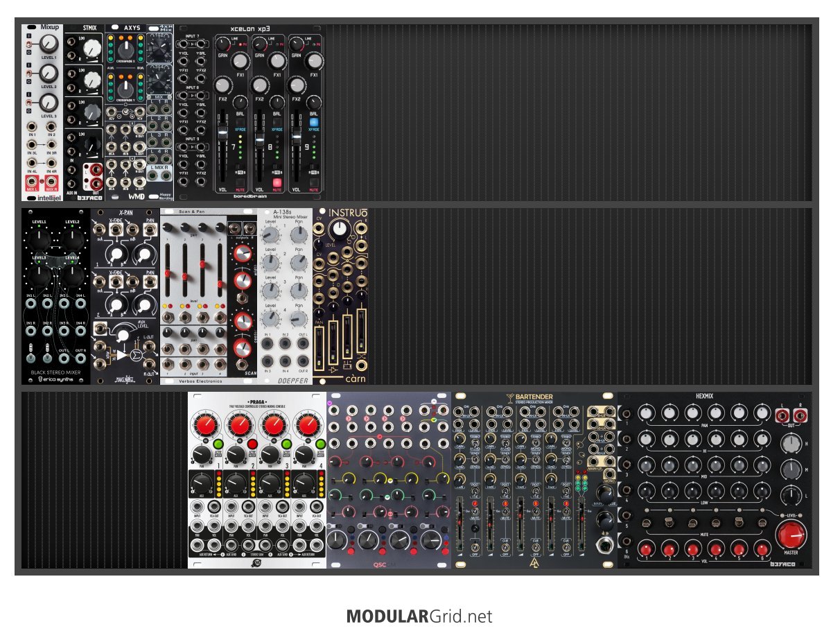Screen dimensions: 840x631
Task: Toggle the lit red MUTE on xp3 channel 8
Action: click(277, 183)
